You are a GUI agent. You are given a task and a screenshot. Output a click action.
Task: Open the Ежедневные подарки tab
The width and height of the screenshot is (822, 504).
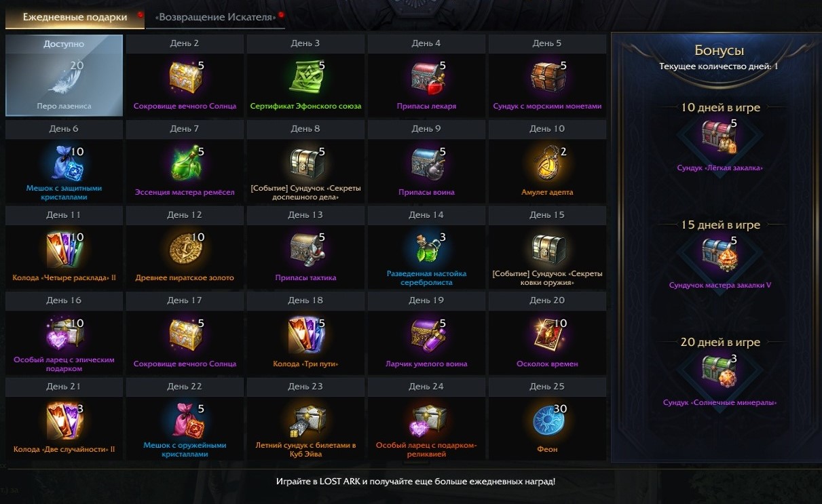75,17
